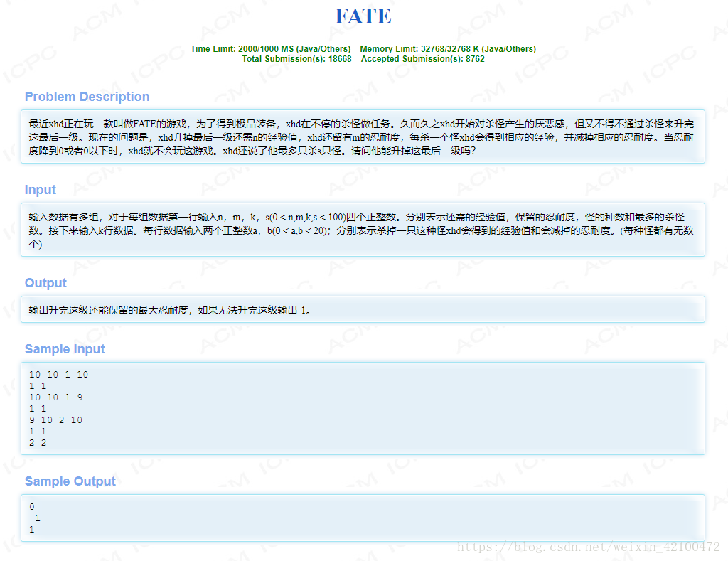
Task: Select the 'Time Limit: 2000/1000 MS (Java/Others)' text
Action: [270, 49]
